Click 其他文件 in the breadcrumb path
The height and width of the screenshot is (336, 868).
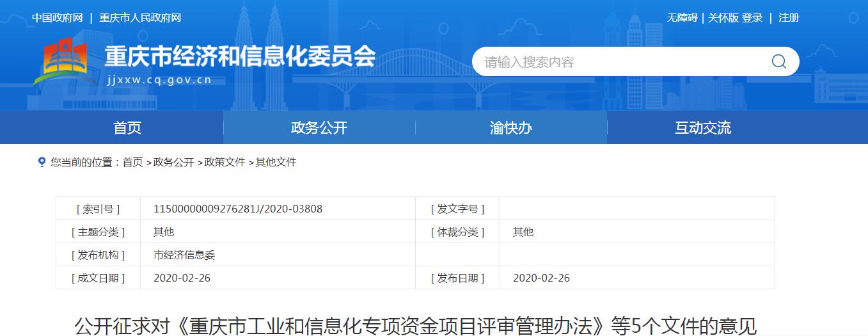pos(276,163)
